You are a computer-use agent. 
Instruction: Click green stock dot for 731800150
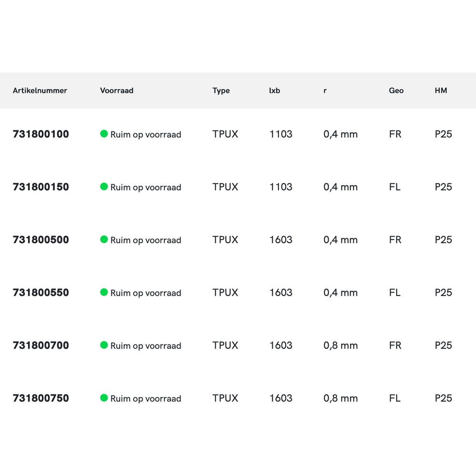coord(104,187)
